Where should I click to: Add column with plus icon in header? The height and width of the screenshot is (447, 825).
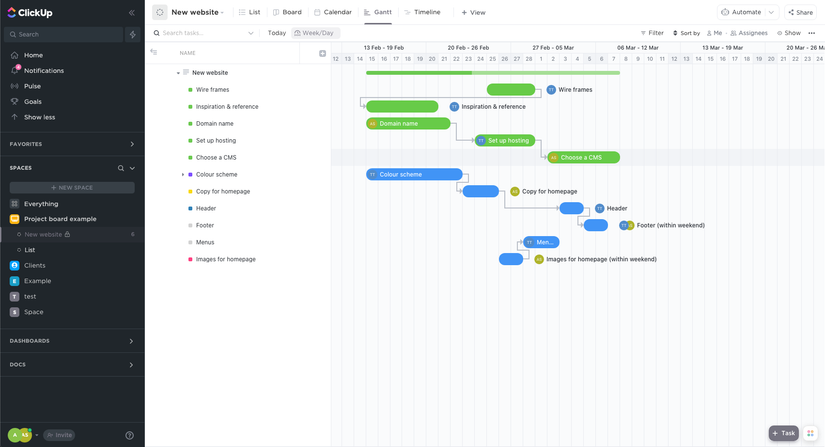tap(323, 53)
